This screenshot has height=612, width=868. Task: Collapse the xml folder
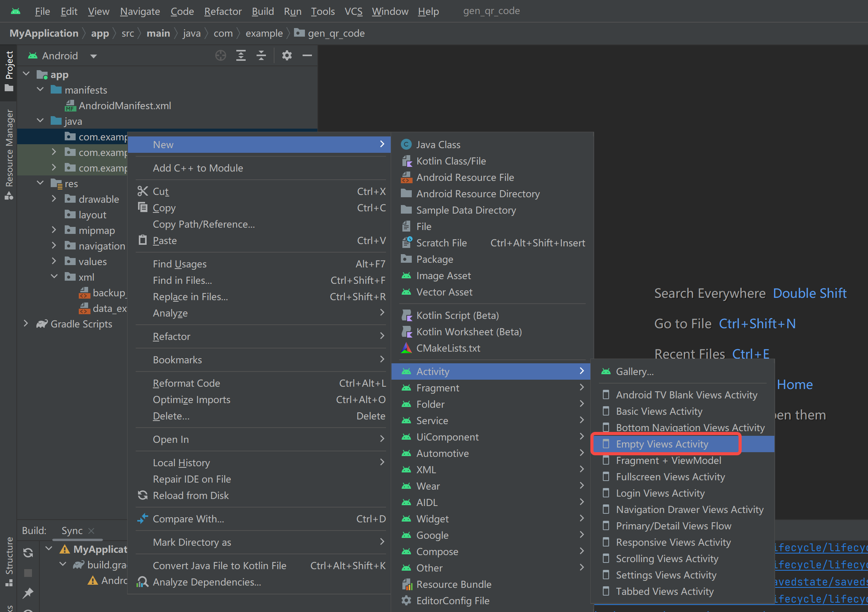54,276
